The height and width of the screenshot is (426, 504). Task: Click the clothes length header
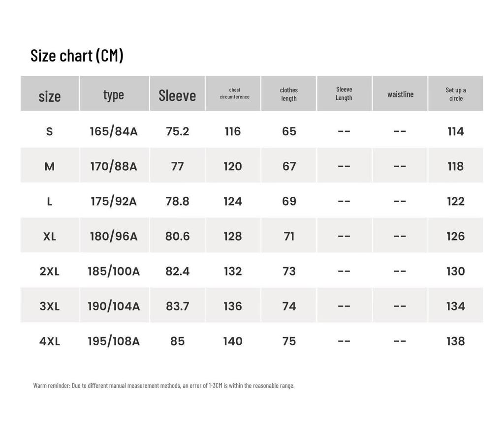(x=288, y=94)
